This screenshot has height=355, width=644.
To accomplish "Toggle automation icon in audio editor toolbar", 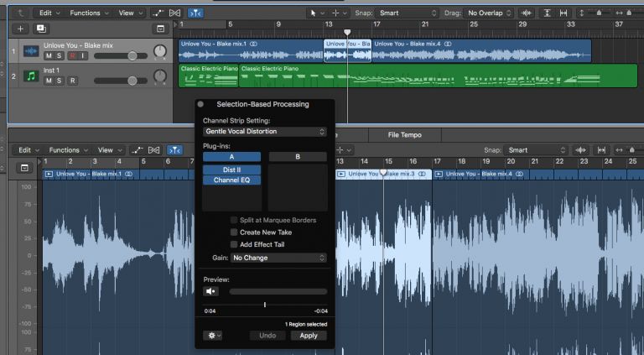I will pos(137,150).
